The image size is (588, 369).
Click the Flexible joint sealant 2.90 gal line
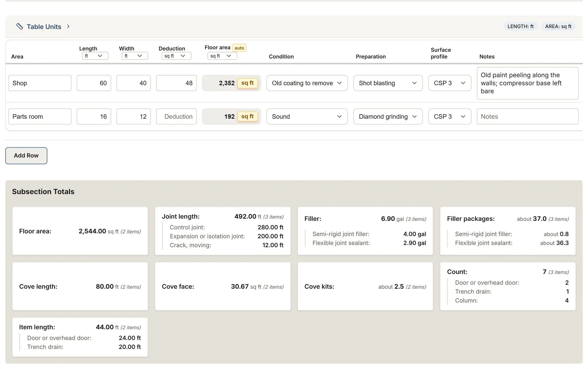(x=369, y=243)
